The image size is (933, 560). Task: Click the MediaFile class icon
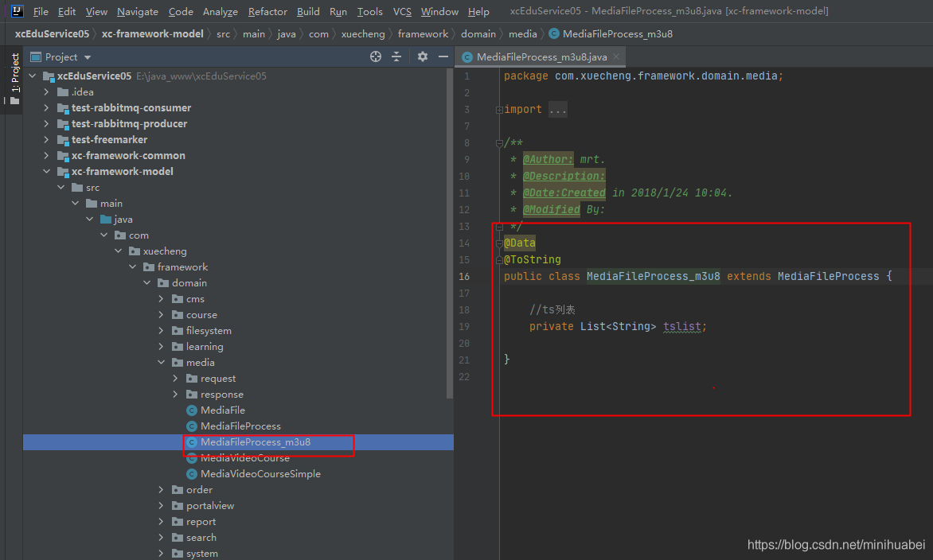192,410
